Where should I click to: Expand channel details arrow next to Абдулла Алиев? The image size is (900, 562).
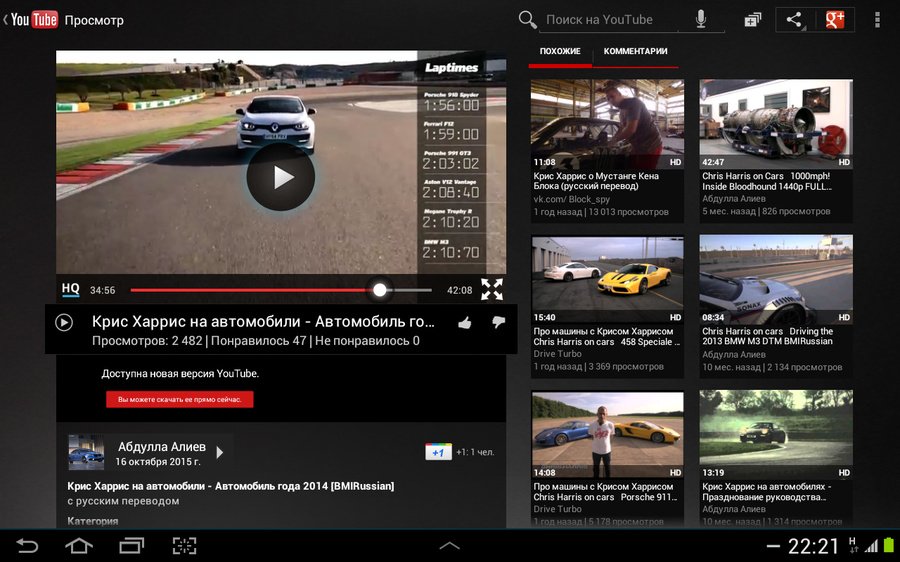219,452
